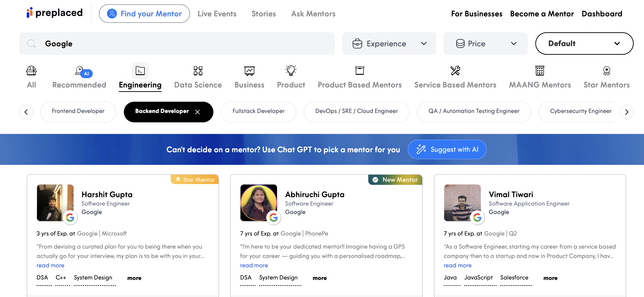644x297 pixels.
Task: Toggle DevOps / SRE / Cloud Engineer chip
Action: click(356, 112)
